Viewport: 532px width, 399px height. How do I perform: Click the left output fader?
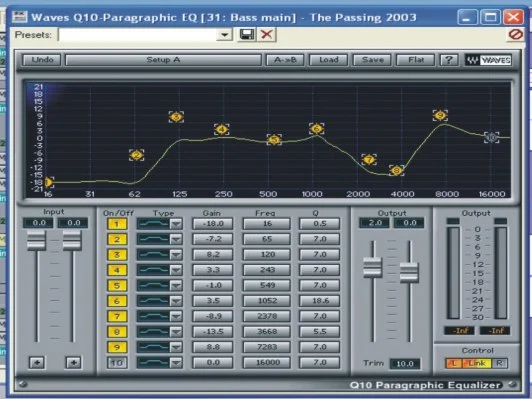click(x=373, y=267)
